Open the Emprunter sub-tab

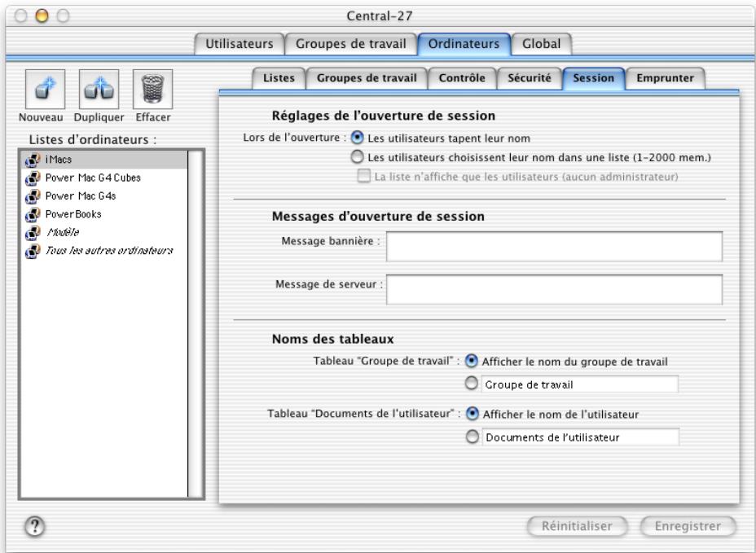(x=665, y=78)
